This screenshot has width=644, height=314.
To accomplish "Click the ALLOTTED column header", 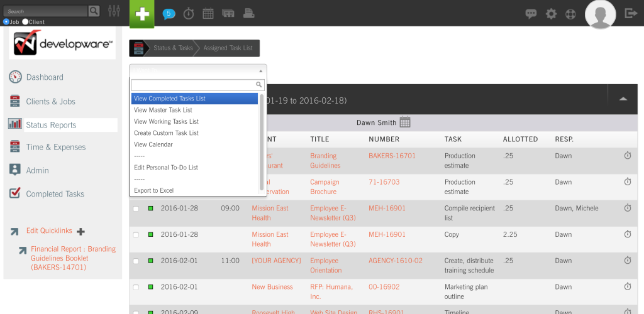I will point(520,139).
